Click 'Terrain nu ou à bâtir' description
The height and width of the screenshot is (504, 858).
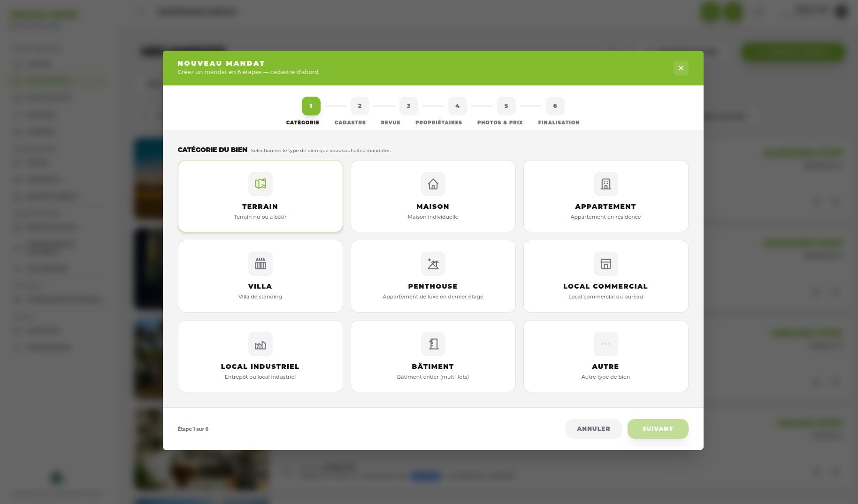point(260,217)
